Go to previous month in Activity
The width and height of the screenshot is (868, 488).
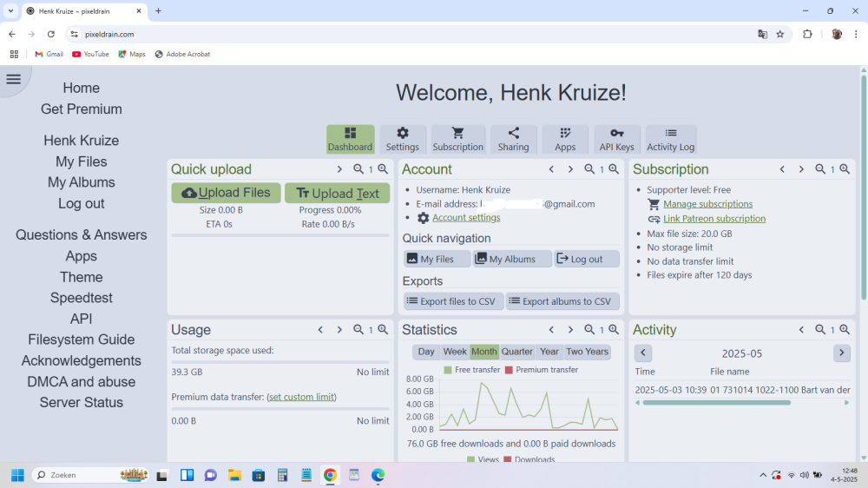643,353
